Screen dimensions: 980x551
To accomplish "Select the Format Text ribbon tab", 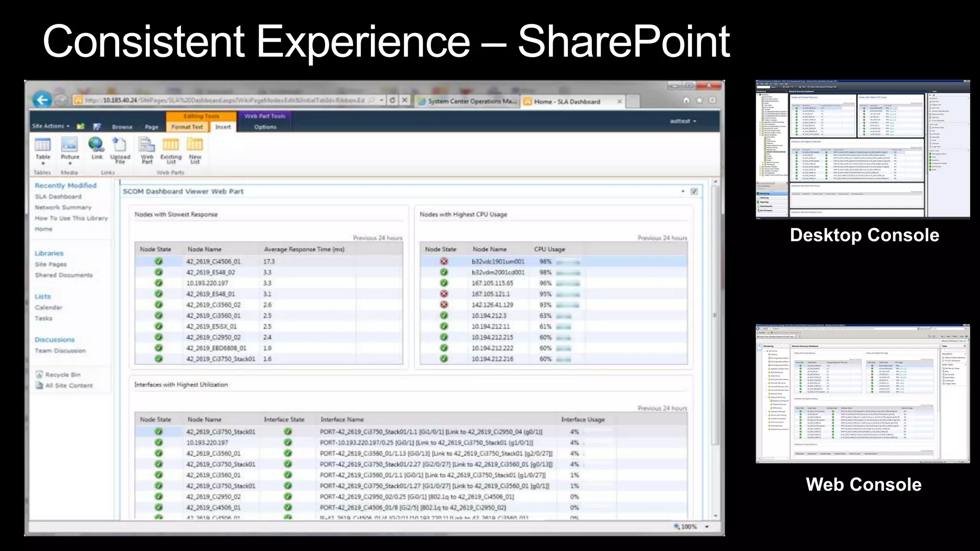I will 187,127.
